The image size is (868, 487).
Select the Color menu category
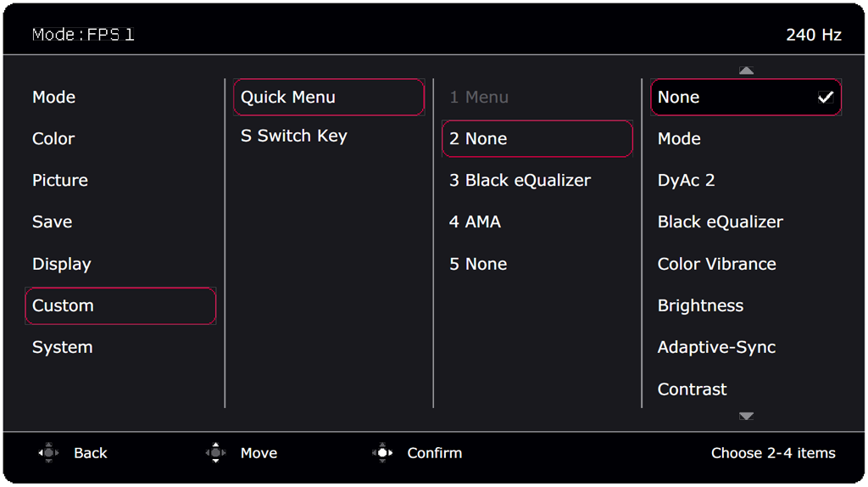coord(53,138)
